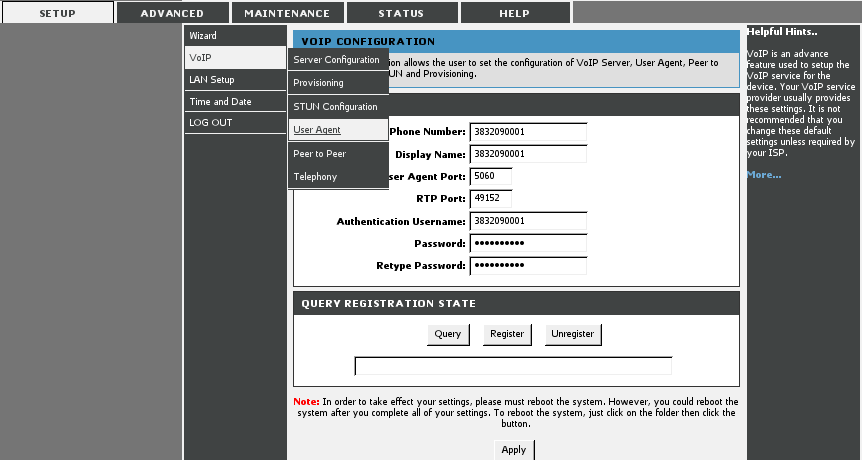Open Wizard in the sidebar
Screen dimensions: 862x460
click(234, 36)
